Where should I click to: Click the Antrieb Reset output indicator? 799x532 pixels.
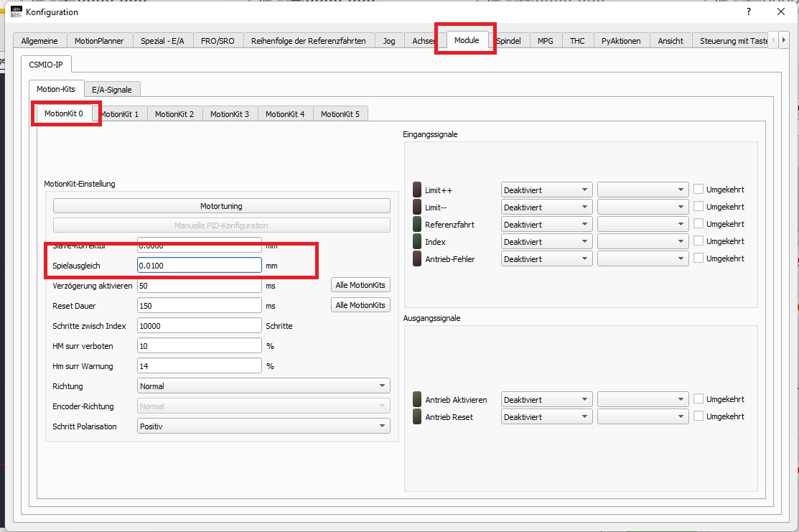tap(417, 416)
